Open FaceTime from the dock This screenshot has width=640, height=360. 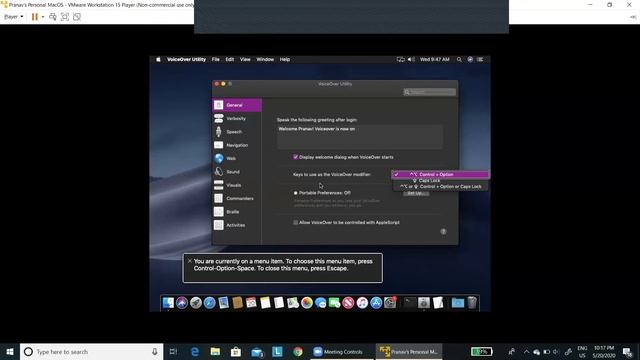[x=335, y=303]
